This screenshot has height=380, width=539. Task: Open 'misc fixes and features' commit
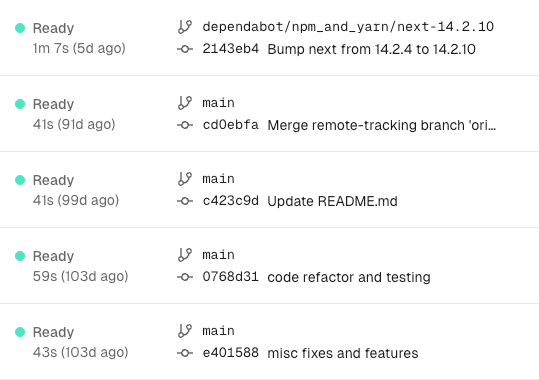coord(343,353)
